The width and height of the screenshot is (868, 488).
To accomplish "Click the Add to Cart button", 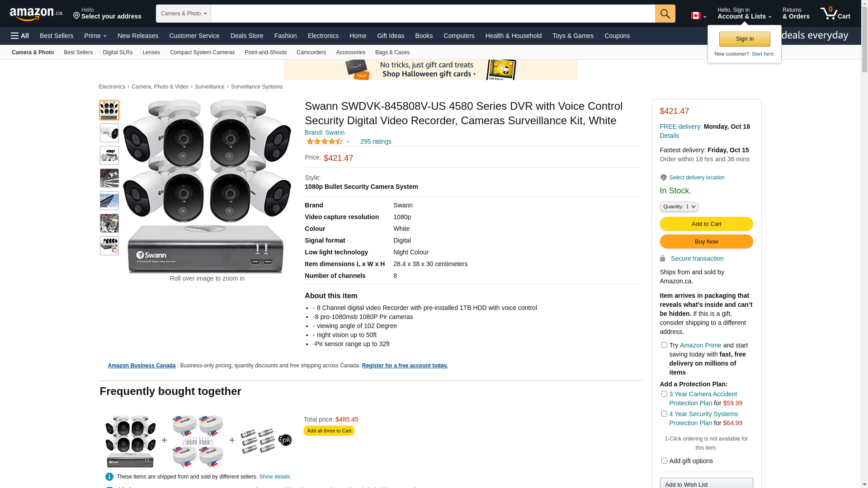I will pos(706,224).
